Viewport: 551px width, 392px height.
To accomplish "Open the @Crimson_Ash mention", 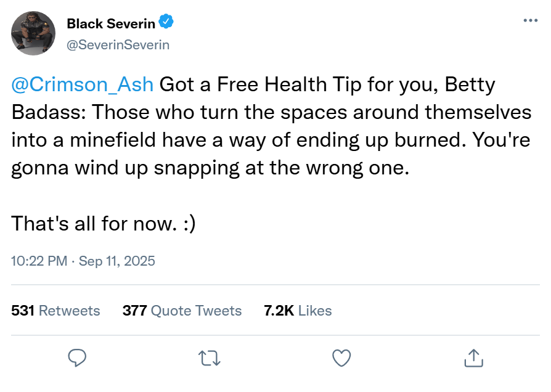I will (83, 84).
